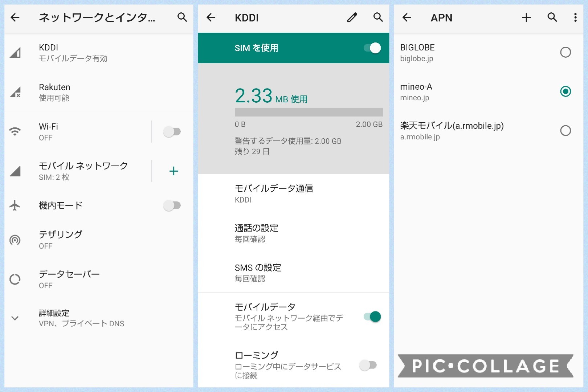
Task: Tap the 警告するデータ使用量: 2.00 GB text
Action: pos(288,141)
